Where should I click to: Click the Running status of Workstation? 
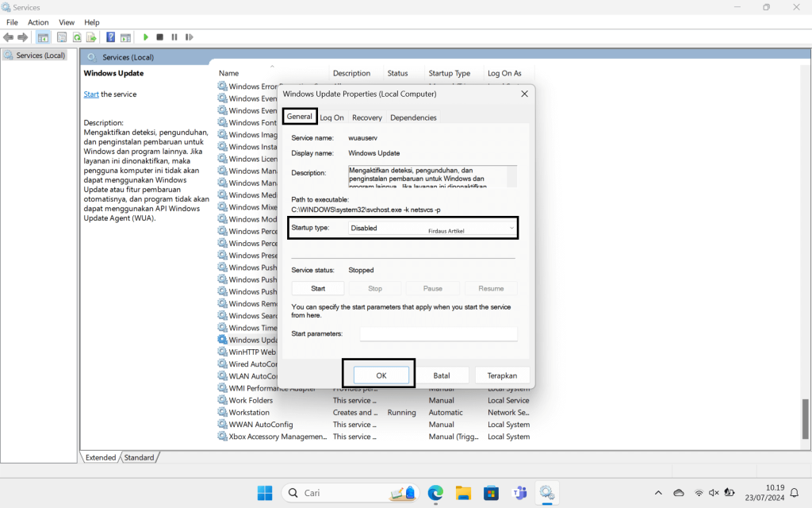pos(401,412)
